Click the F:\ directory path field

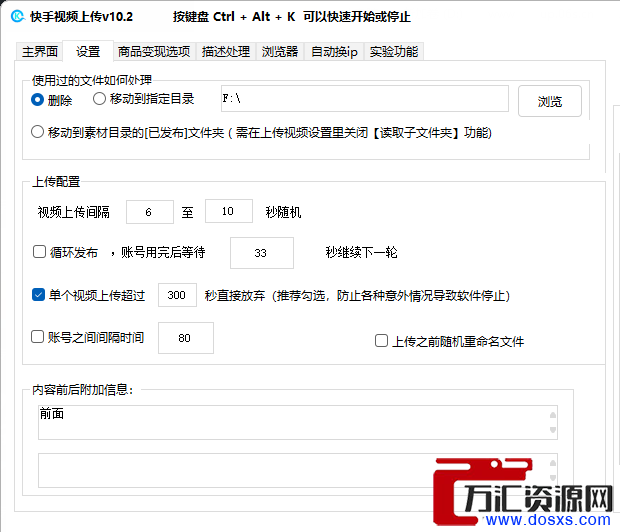[365, 98]
